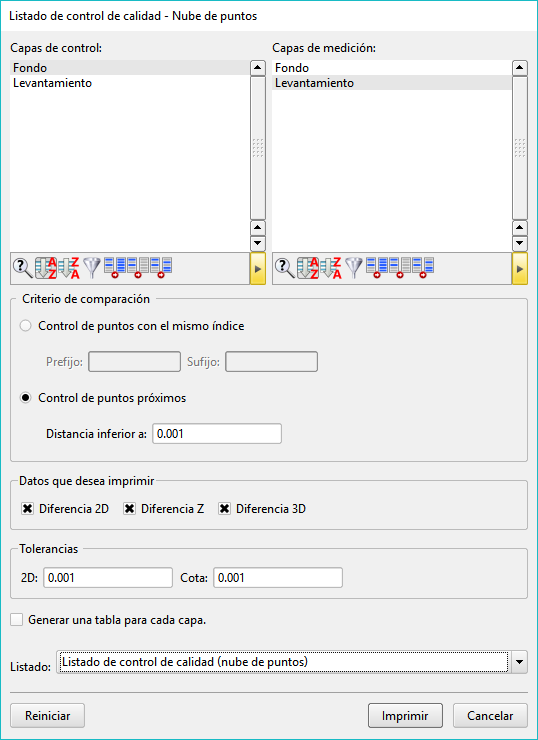Open the Listado dropdown arrow
The image size is (538, 740).
520,662
